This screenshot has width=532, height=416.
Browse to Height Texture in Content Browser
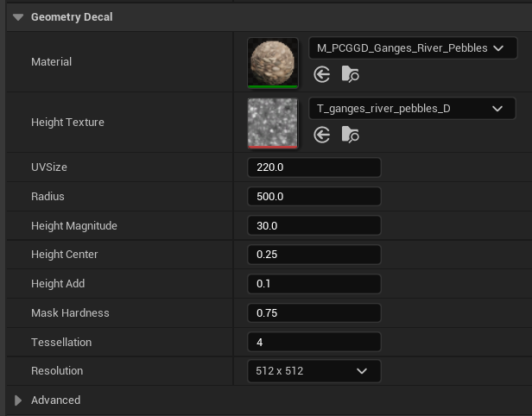pos(350,135)
